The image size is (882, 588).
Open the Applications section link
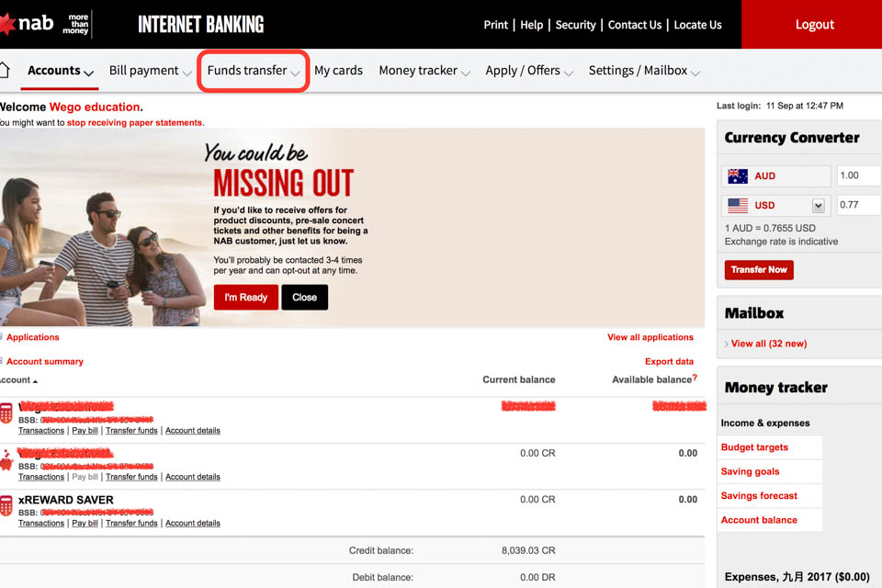pyautogui.click(x=33, y=337)
